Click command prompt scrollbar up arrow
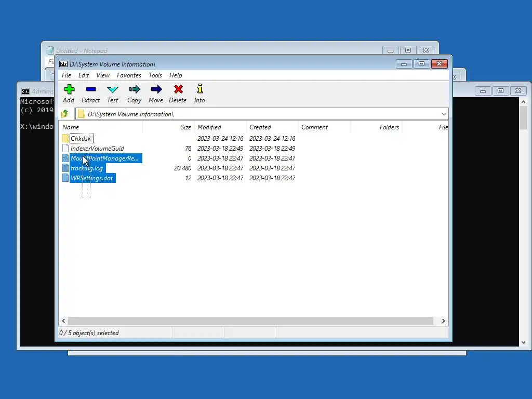Viewport: 532px width, 399px height. tap(523, 102)
